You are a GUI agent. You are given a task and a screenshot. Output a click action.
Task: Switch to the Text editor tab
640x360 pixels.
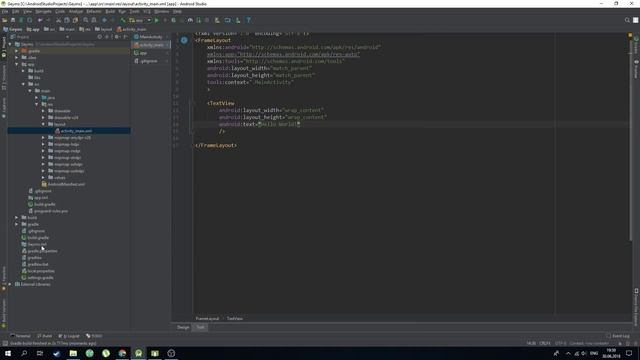coord(200,327)
